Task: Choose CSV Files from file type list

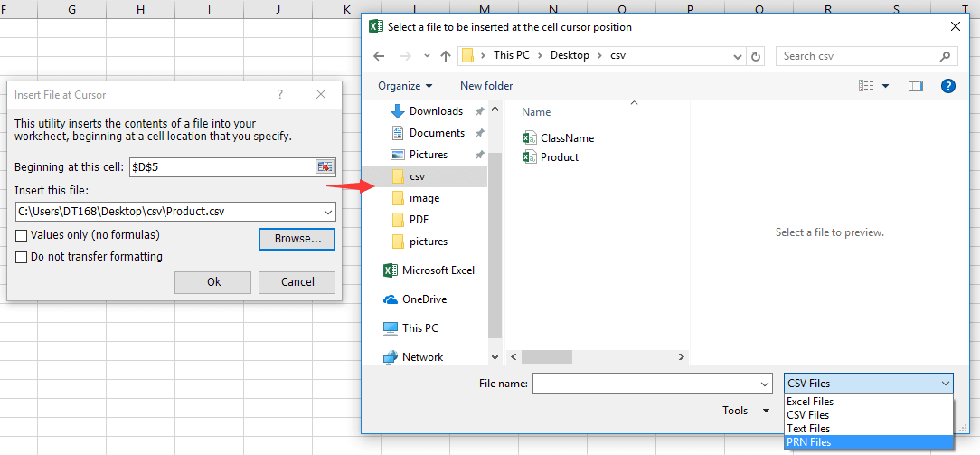Action: (x=869, y=415)
